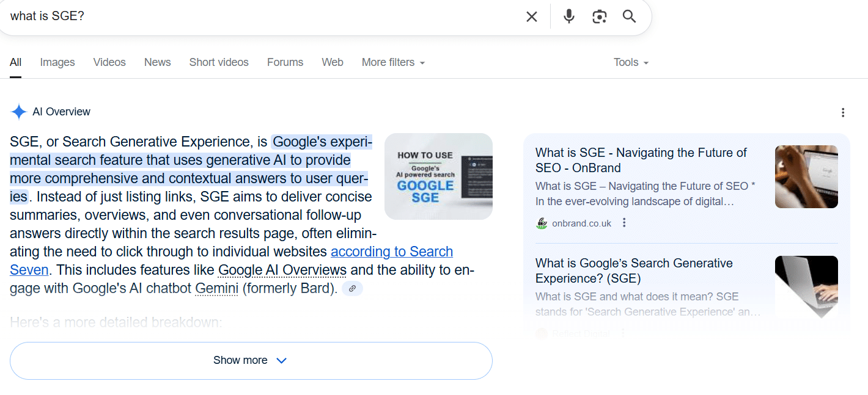Click the search field containing 'what is SGE?'
Screen dimensions: 868x395
point(263,16)
